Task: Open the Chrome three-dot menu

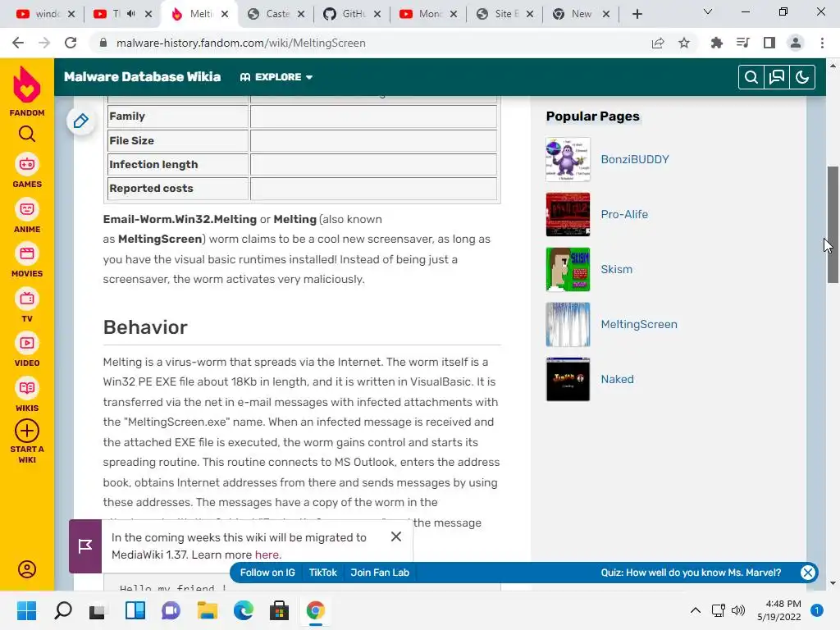Action: pyautogui.click(x=822, y=43)
